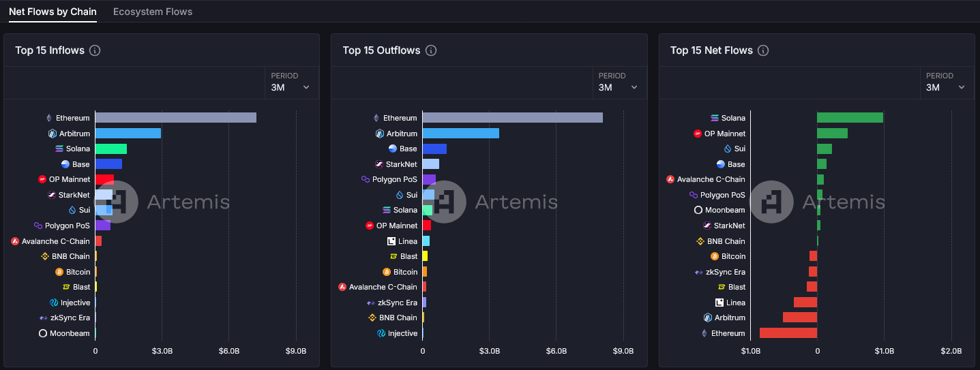Select the Ethereum net flow red bar
This screenshot has height=370, width=980.
click(x=788, y=333)
